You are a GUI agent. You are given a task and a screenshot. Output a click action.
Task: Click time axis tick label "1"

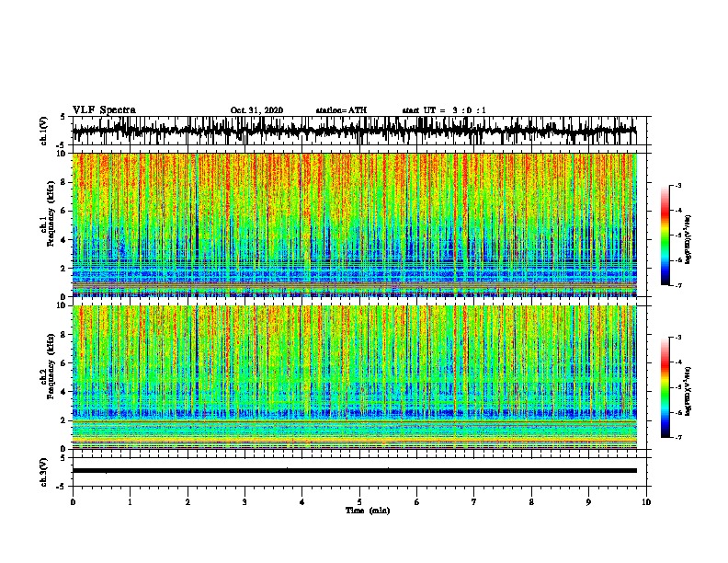point(130,502)
